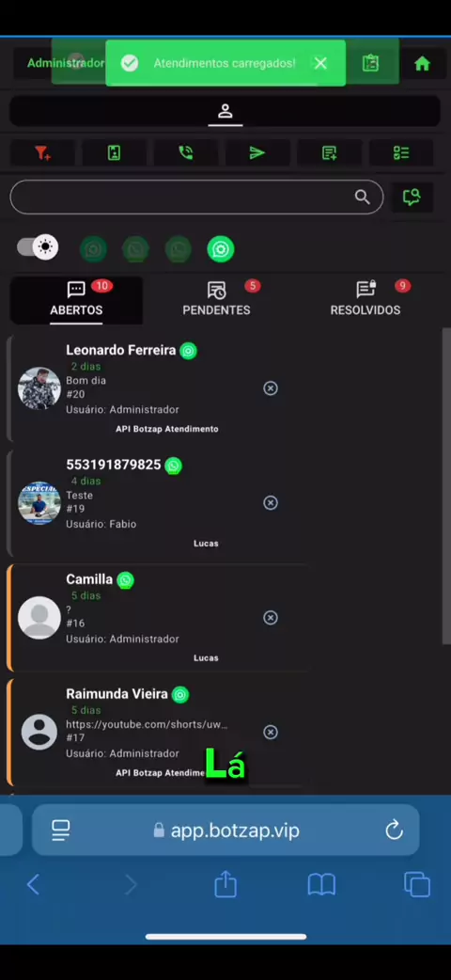Click the green send arrow icon
451x980 pixels.
point(257,153)
